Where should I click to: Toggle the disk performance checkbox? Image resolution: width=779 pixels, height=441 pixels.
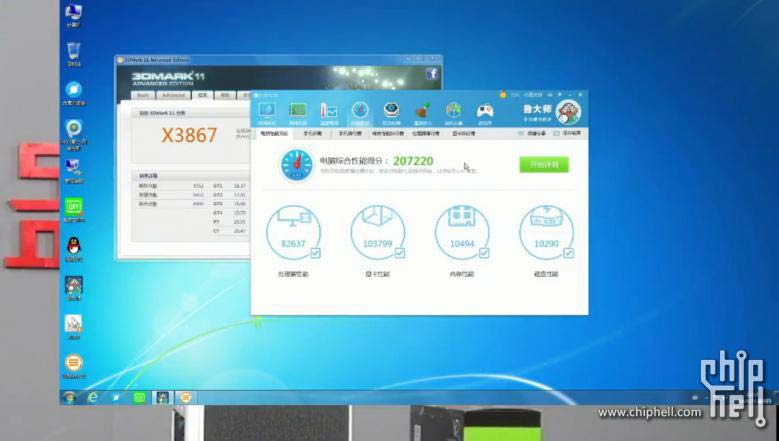click(x=567, y=253)
